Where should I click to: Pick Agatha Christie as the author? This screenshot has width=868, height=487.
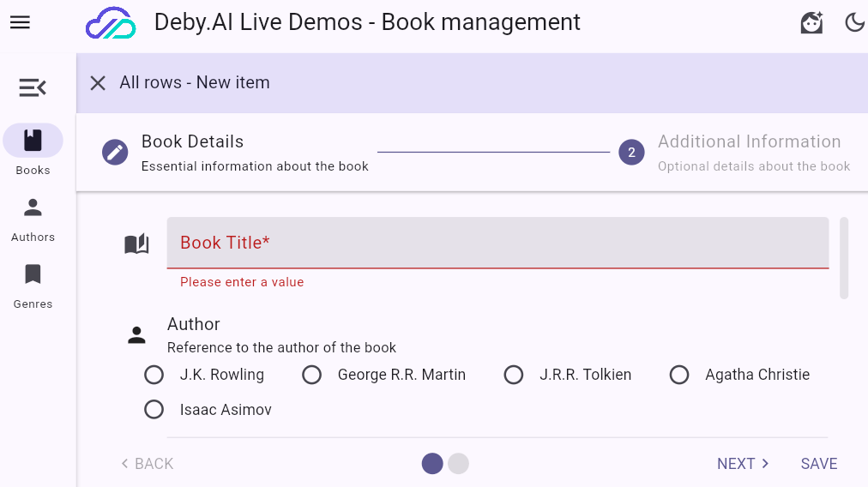point(679,375)
